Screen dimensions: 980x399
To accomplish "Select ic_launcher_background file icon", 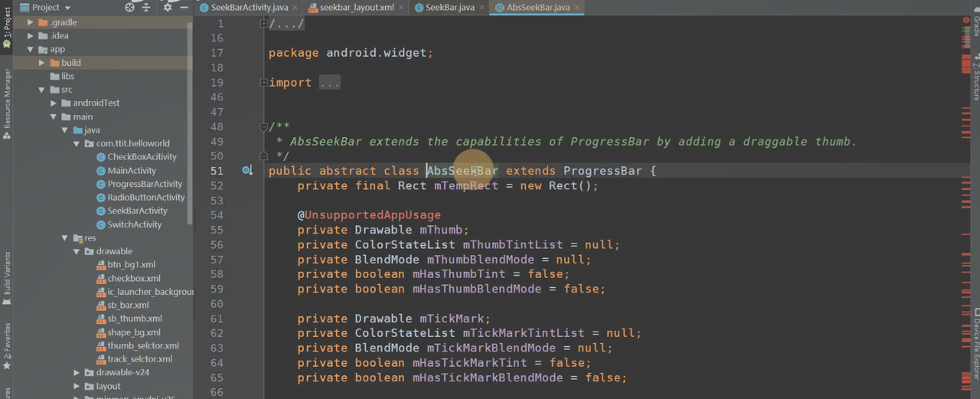I will [101, 292].
